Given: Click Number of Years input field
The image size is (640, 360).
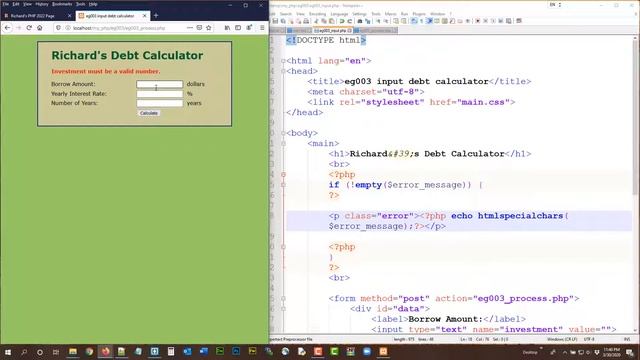Looking at the screenshot, I should (160, 103).
